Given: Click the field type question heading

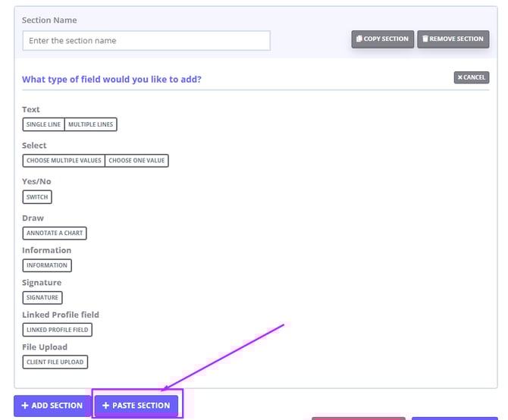Looking at the screenshot, I should click(111, 79).
